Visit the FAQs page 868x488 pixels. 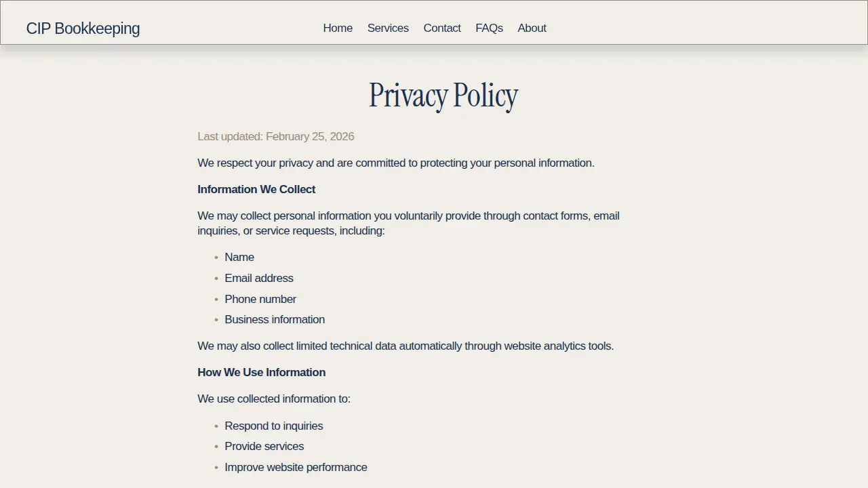pos(489,28)
